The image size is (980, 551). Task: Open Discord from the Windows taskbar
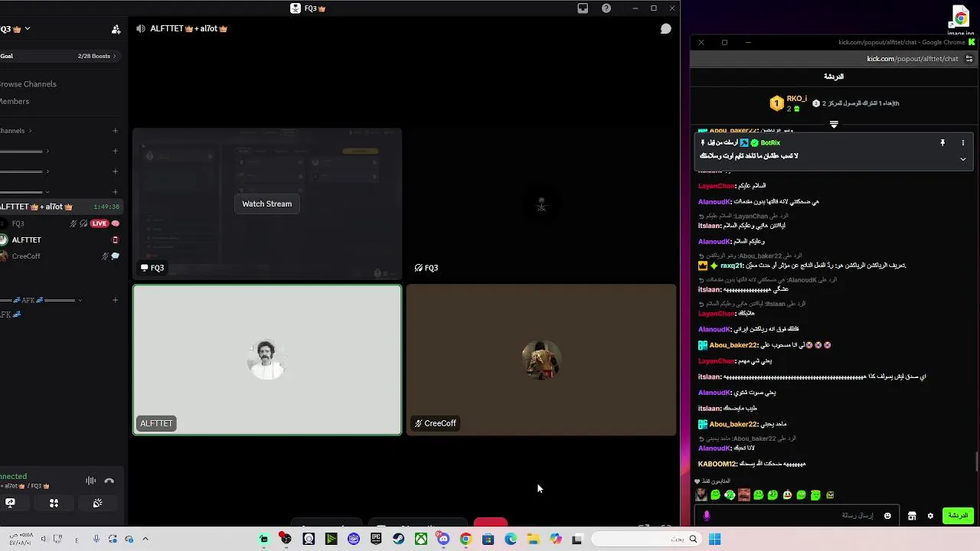coord(443,540)
